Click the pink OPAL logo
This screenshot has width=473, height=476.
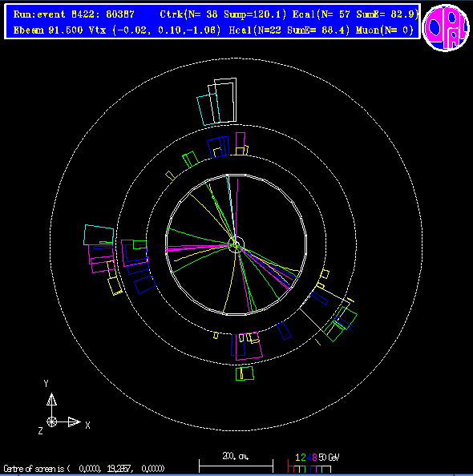tap(446, 27)
